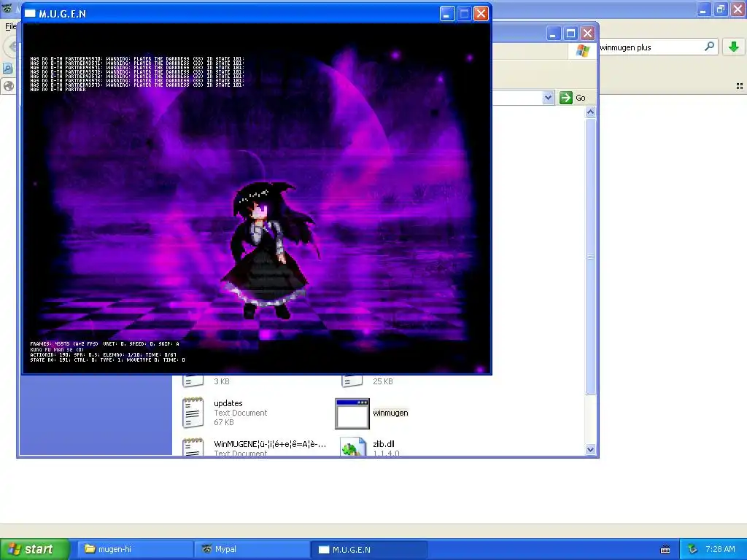Click the tray icon beside the clock
This screenshot has width=747, height=560.
point(693,549)
